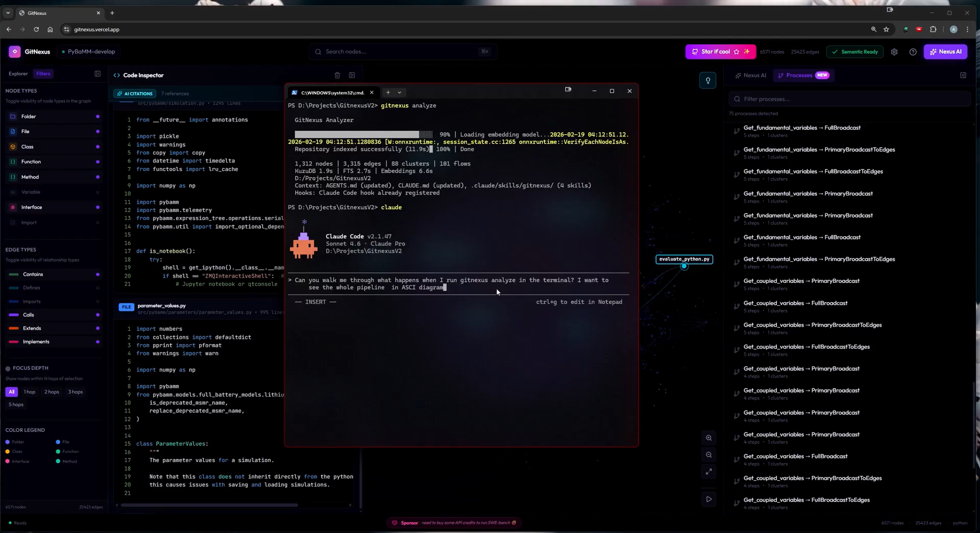Collapse the Code Inspector panel icon
This screenshot has width=980, height=533.
(x=352, y=75)
